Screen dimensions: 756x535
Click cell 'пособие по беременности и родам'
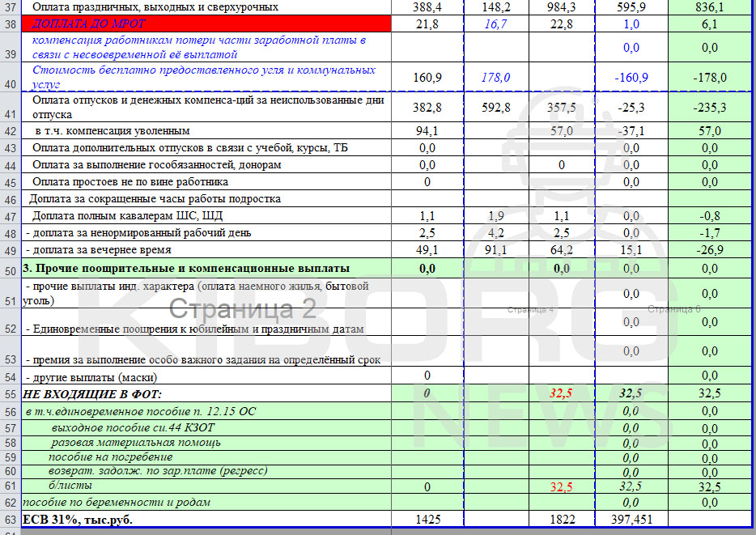[x=206, y=503]
